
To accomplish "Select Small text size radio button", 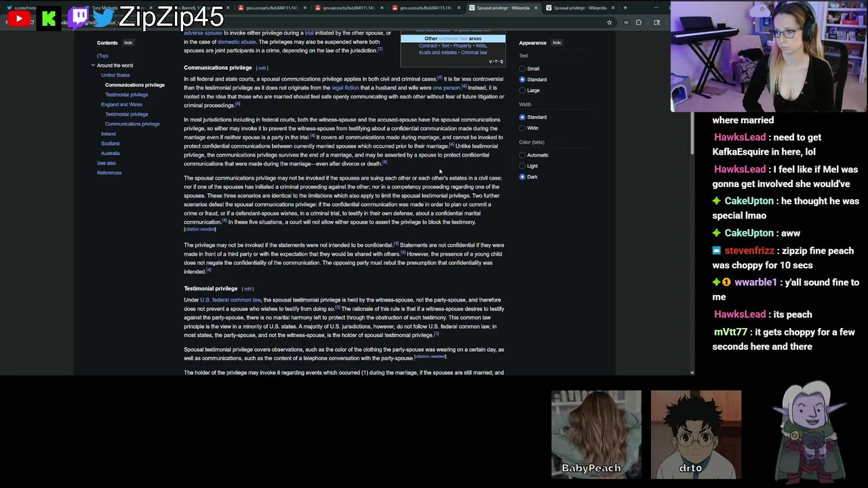I will [x=522, y=68].
